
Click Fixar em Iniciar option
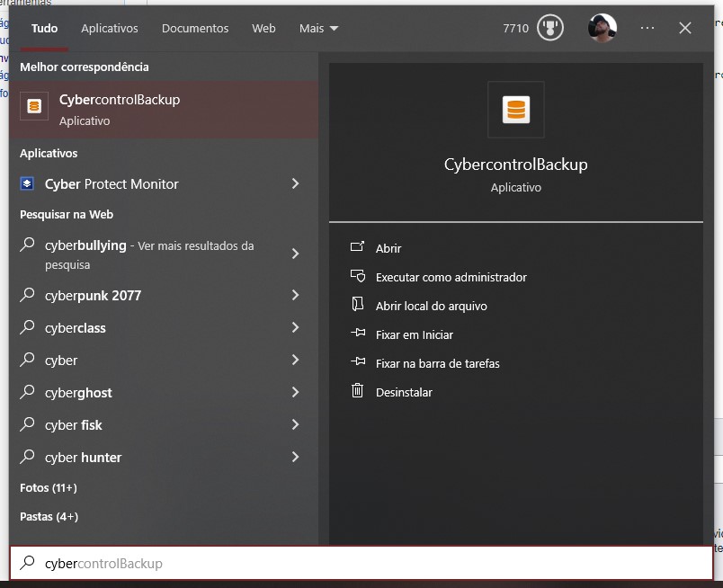[x=414, y=334]
